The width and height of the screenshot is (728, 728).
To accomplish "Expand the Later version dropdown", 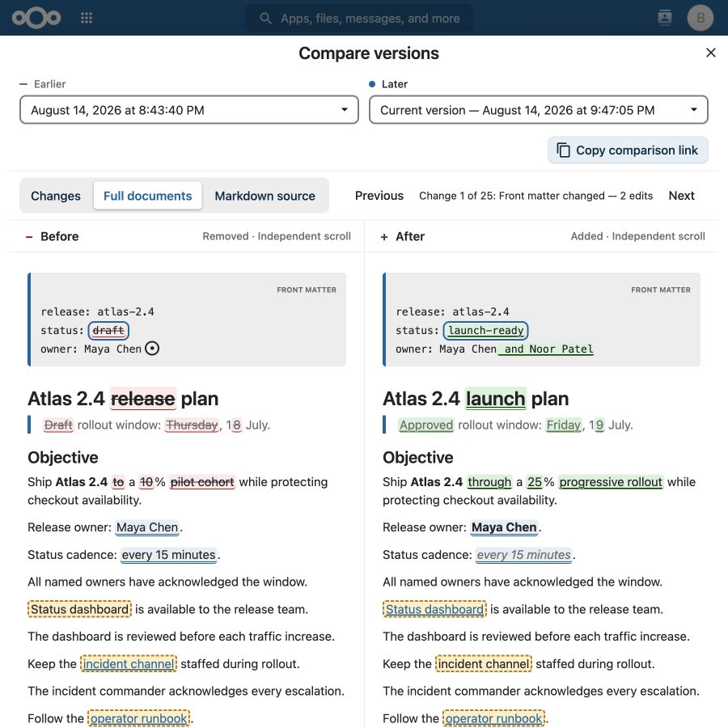I will click(x=538, y=110).
